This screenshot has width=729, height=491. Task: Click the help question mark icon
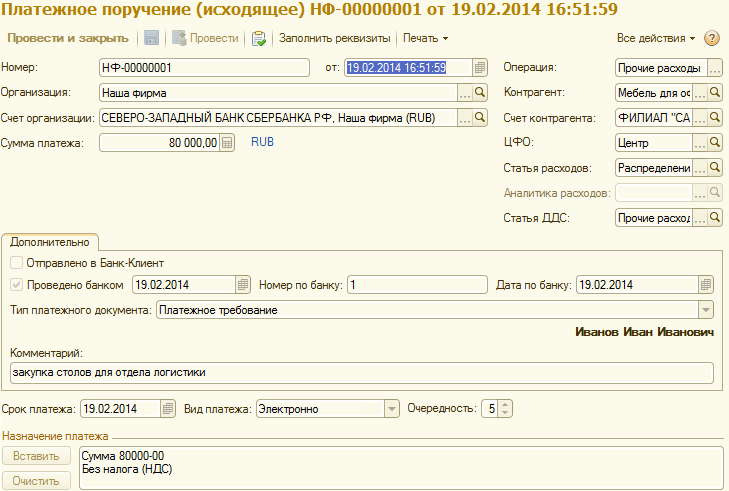click(x=712, y=38)
